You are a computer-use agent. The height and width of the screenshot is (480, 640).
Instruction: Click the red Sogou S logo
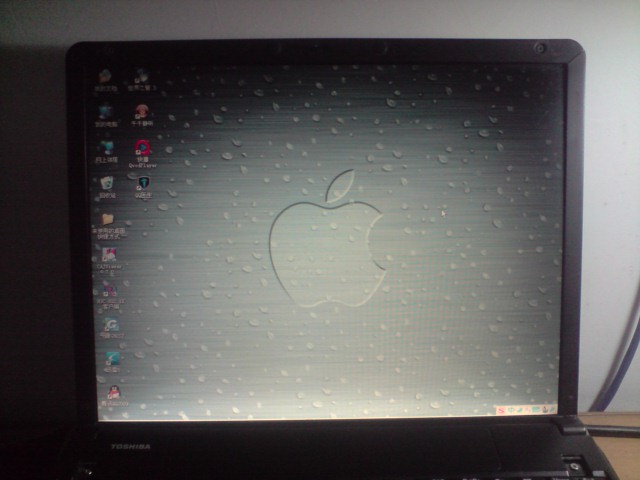(x=501, y=410)
